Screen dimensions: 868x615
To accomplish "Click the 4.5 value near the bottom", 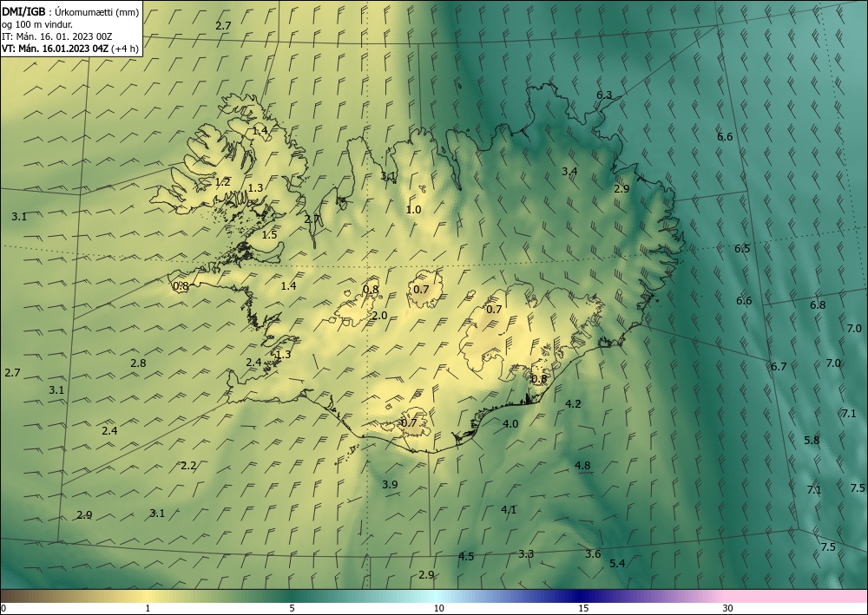I will pyautogui.click(x=466, y=556).
